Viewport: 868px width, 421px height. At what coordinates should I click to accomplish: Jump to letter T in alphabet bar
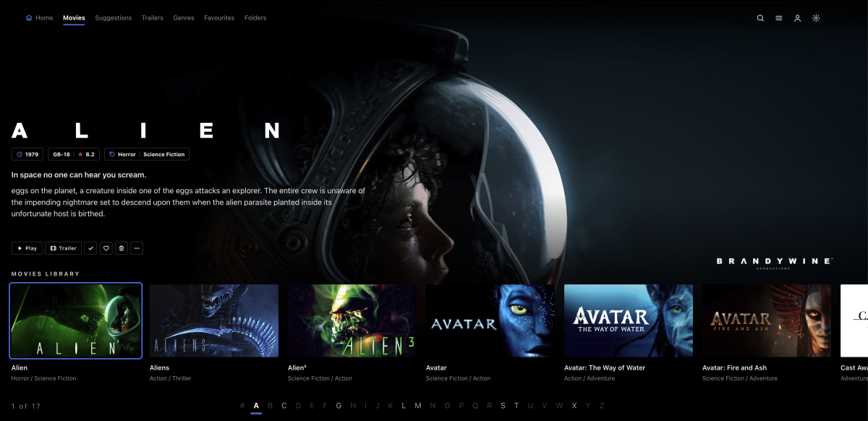(x=516, y=406)
